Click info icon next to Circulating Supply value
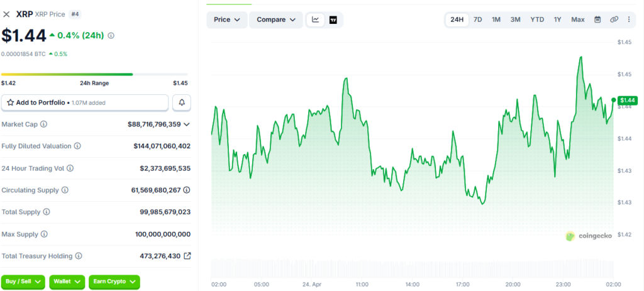Viewport: 644px width, 291px height. [187, 190]
